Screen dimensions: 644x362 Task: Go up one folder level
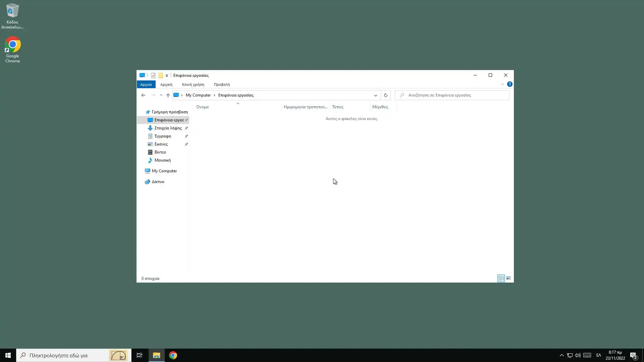tap(168, 95)
